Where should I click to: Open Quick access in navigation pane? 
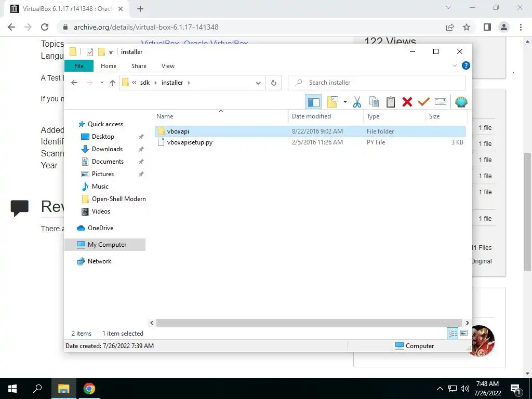click(105, 124)
